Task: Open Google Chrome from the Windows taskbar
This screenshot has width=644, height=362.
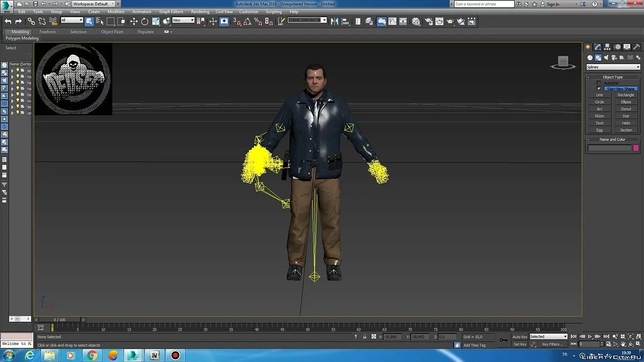Action: click(x=92, y=355)
